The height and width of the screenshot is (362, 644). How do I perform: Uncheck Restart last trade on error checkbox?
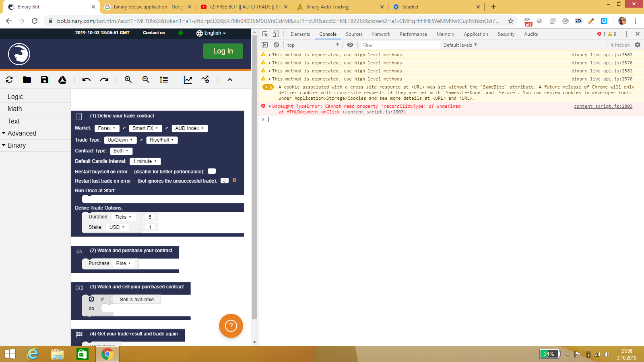tap(225, 181)
